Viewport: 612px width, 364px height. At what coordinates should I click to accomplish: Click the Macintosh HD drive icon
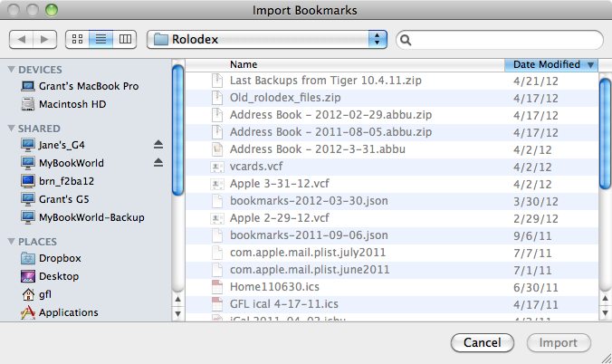28,104
